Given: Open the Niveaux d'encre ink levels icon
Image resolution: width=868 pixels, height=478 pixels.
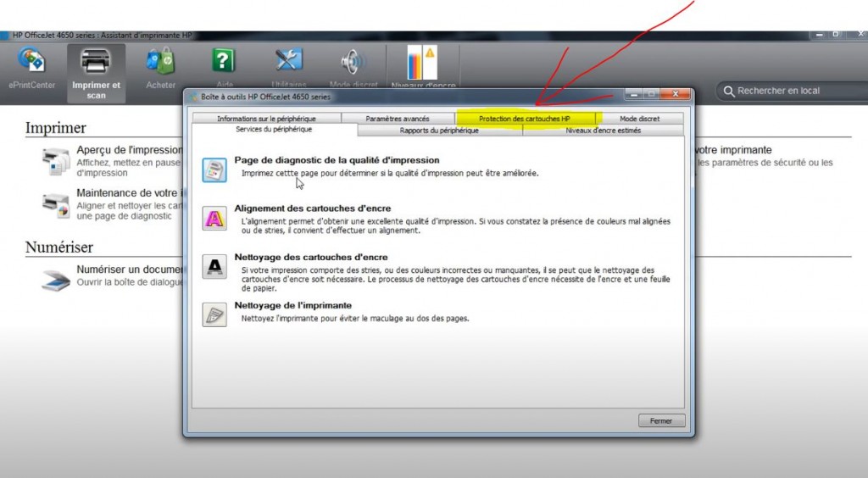Looking at the screenshot, I should (x=422, y=62).
